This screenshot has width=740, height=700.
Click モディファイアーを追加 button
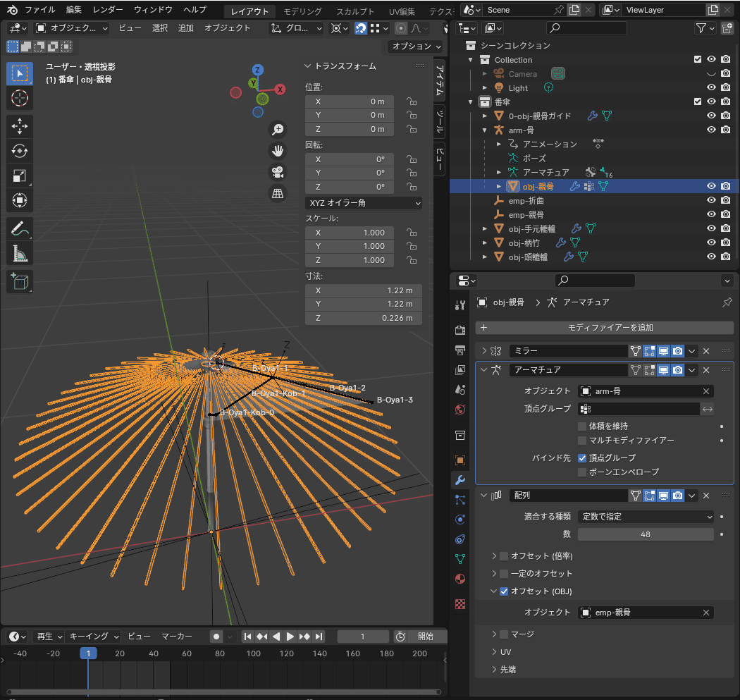605,328
